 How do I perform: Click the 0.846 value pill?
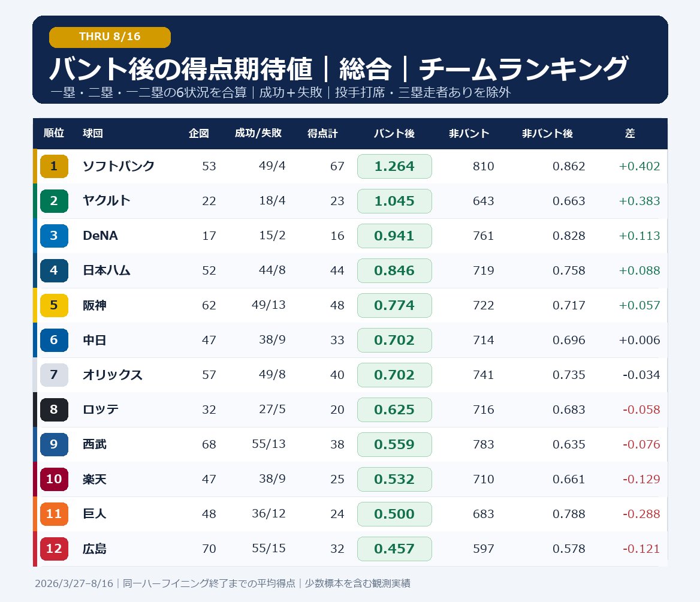tap(394, 270)
